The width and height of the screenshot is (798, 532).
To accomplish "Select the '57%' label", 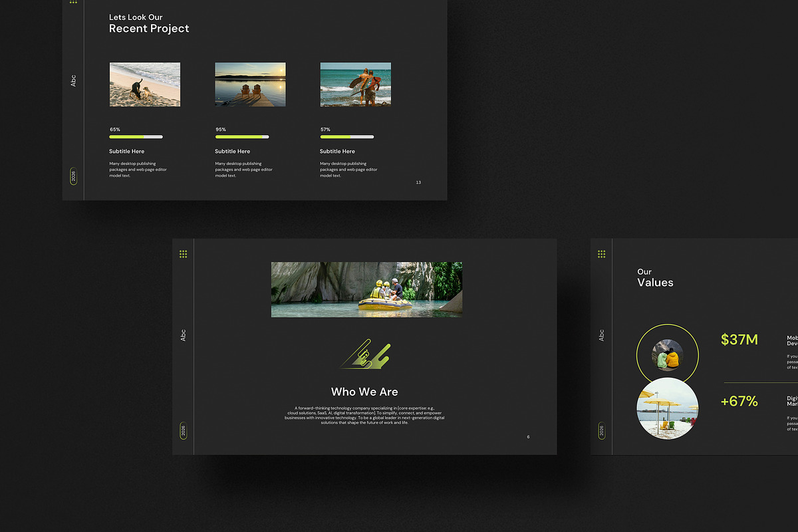I will tap(325, 130).
